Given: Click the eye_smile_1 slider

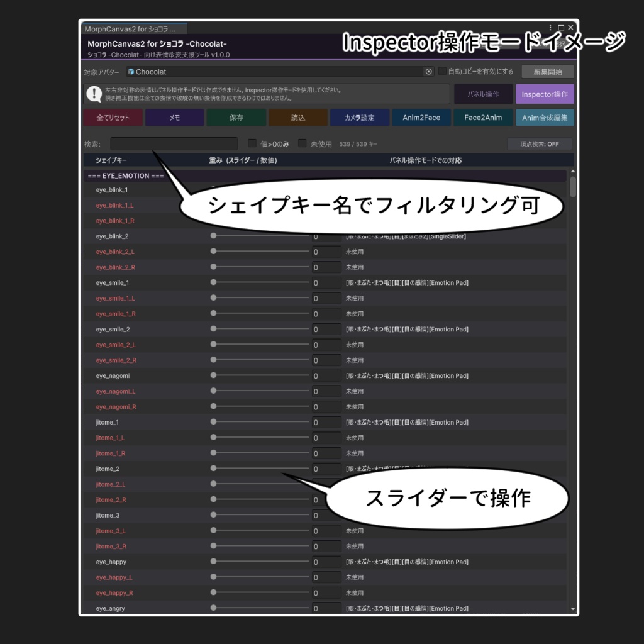Looking at the screenshot, I should coord(260,282).
